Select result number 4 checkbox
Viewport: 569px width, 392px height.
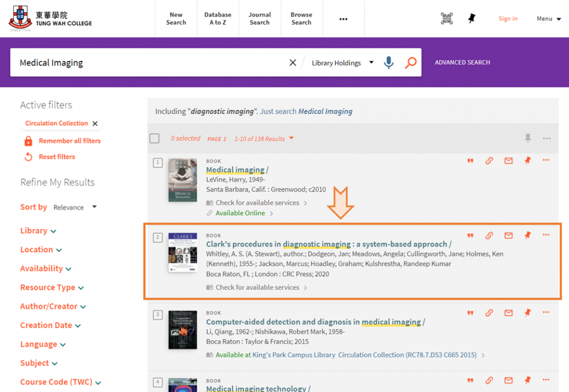[x=158, y=382]
